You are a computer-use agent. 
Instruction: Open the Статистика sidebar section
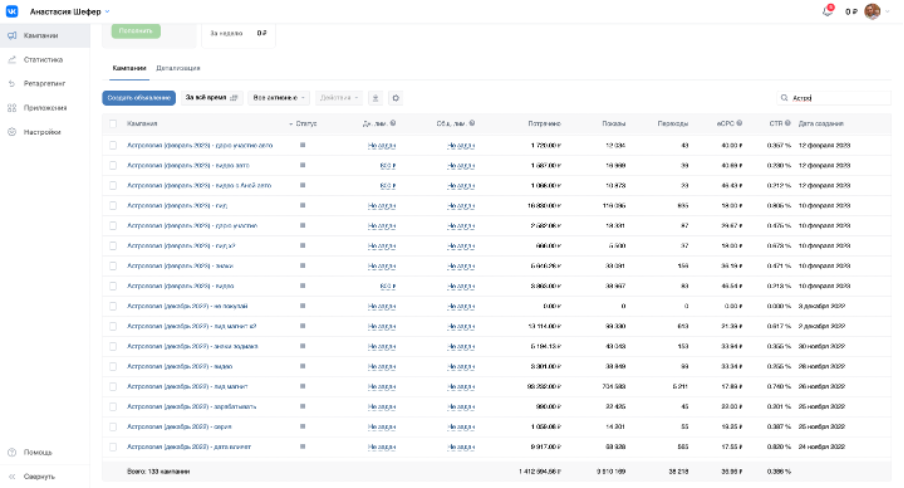click(x=42, y=60)
